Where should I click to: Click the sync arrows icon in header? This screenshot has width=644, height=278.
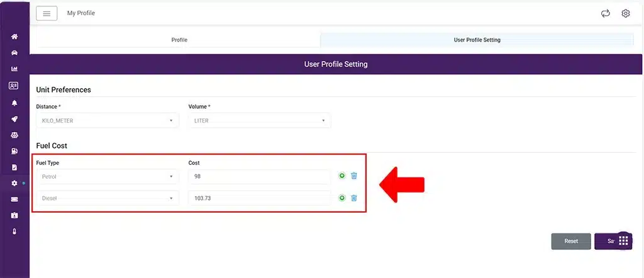pos(606,14)
